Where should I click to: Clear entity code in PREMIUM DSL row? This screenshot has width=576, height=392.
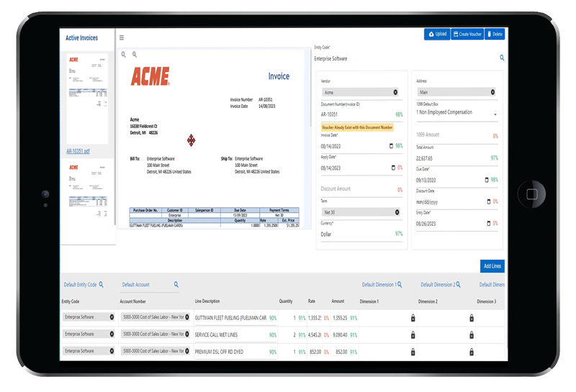[112, 351]
